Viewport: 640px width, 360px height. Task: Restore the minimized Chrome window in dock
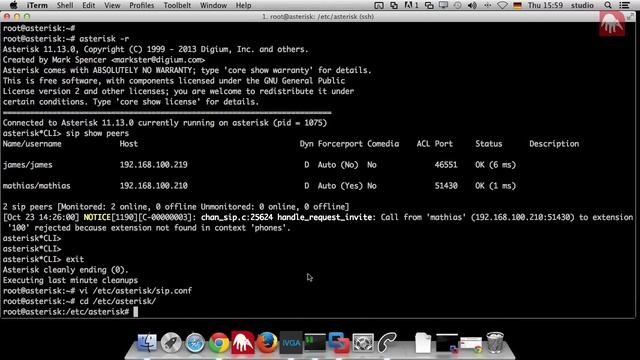point(471,344)
